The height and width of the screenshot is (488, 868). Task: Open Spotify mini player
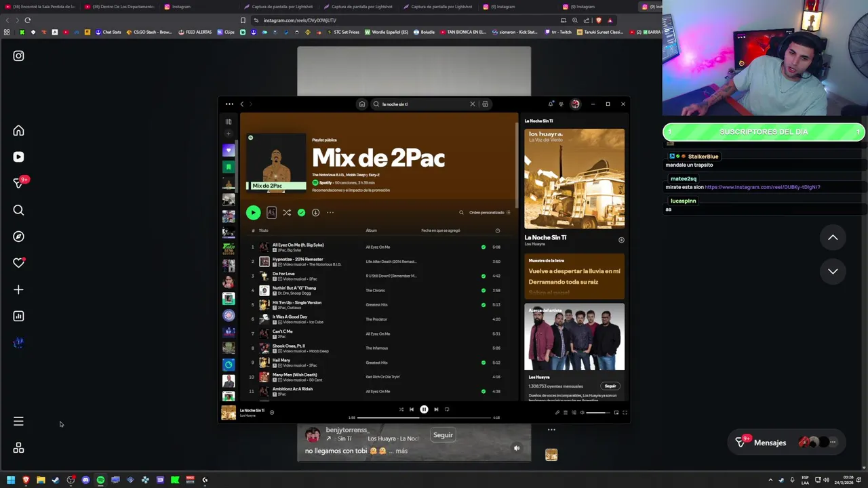coord(616,413)
